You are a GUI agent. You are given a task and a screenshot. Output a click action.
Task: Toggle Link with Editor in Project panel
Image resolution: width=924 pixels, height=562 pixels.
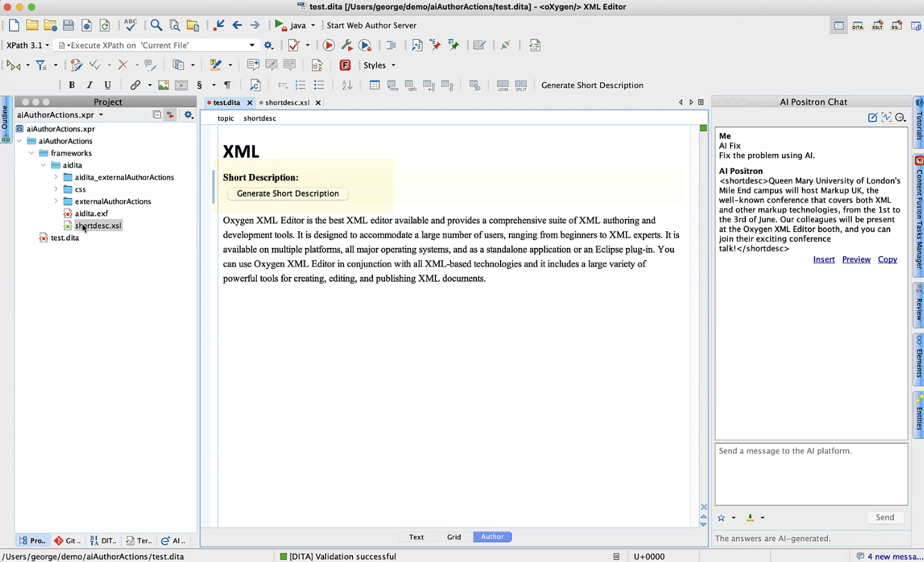pyautogui.click(x=170, y=114)
